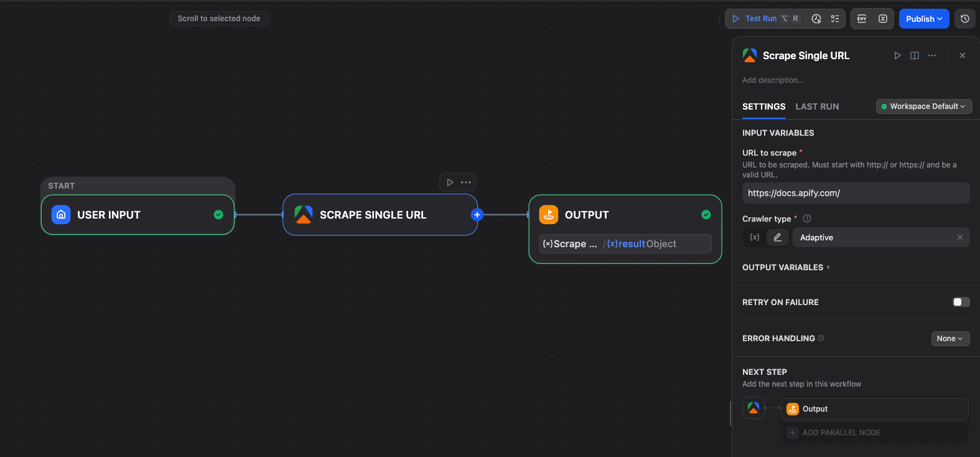980x457 pixels.
Task: Open the ENV environment variables panel
Action: (x=862, y=19)
